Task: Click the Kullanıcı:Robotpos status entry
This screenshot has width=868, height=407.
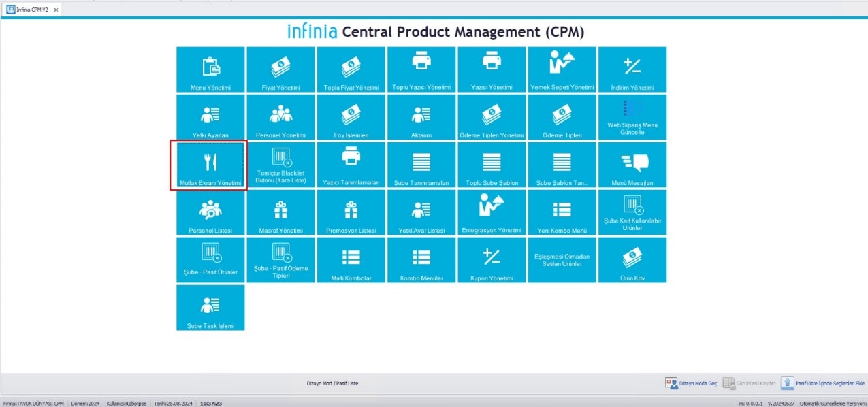Action: tap(127, 403)
